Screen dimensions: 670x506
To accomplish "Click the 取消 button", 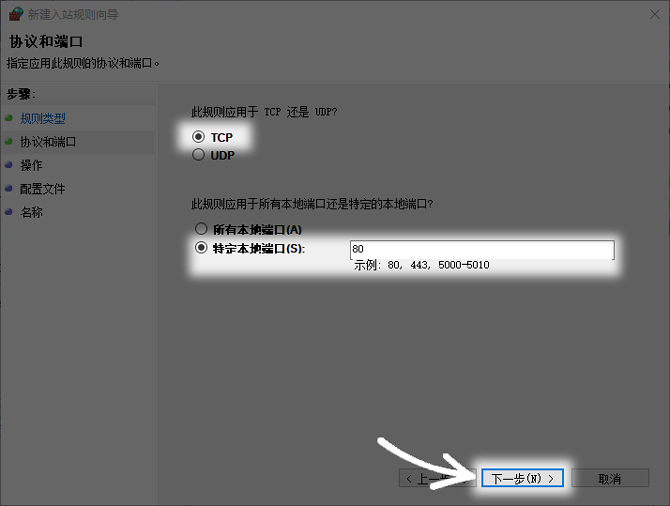I will [x=610, y=478].
